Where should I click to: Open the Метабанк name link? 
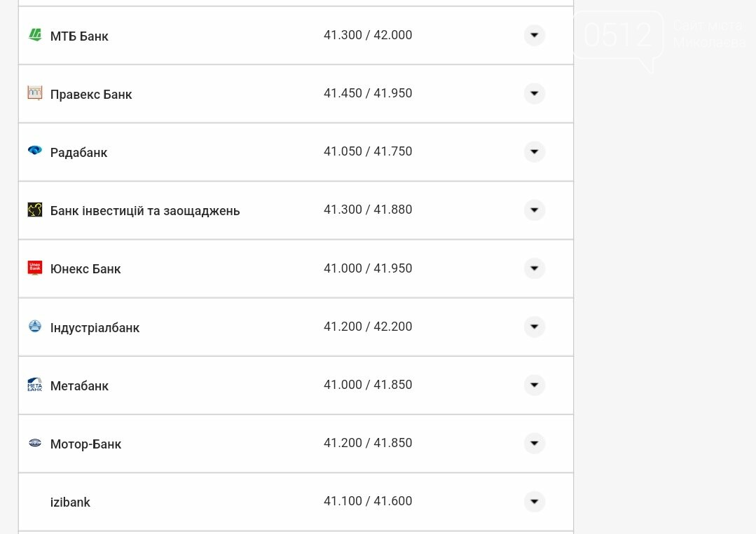[80, 386]
